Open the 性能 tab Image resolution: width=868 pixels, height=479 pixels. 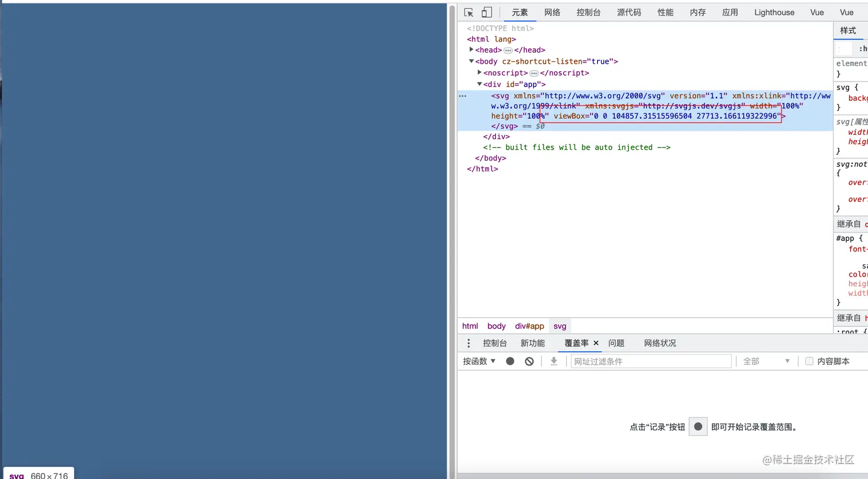coord(665,13)
